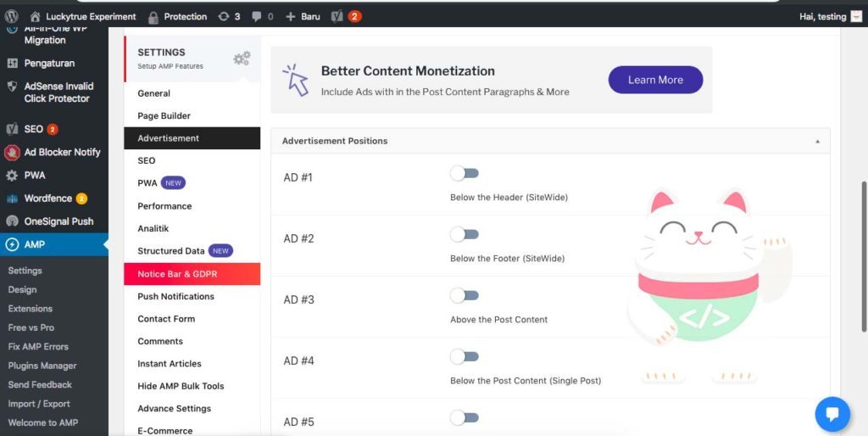
Task: Open the Push Notifications tab
Action: click(192, 296)
